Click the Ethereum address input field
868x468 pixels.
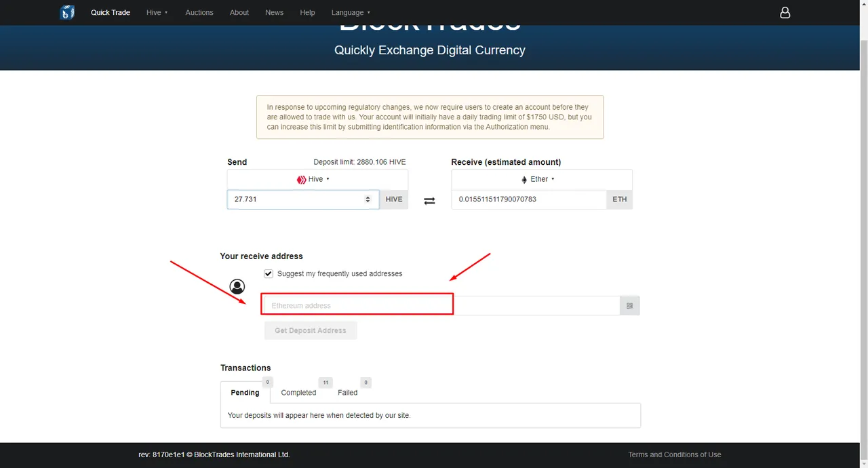[x=441, y=306]
